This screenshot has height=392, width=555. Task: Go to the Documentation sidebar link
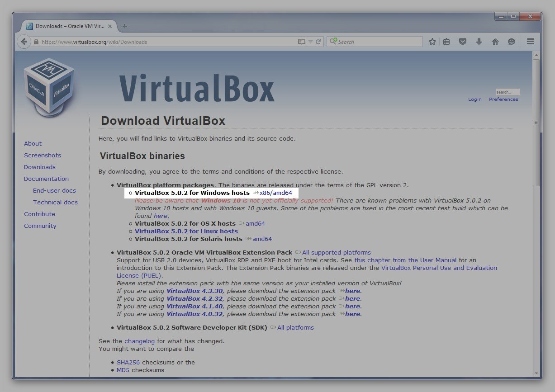pos(46,179)
